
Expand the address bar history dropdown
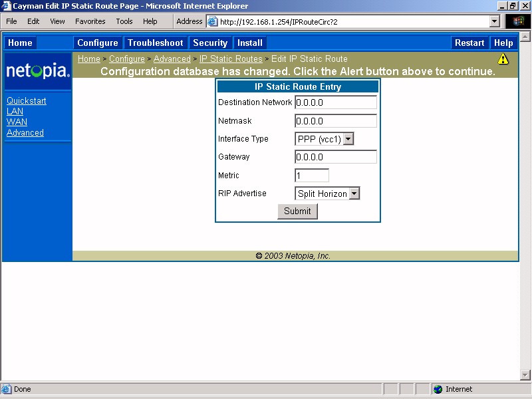494,22
